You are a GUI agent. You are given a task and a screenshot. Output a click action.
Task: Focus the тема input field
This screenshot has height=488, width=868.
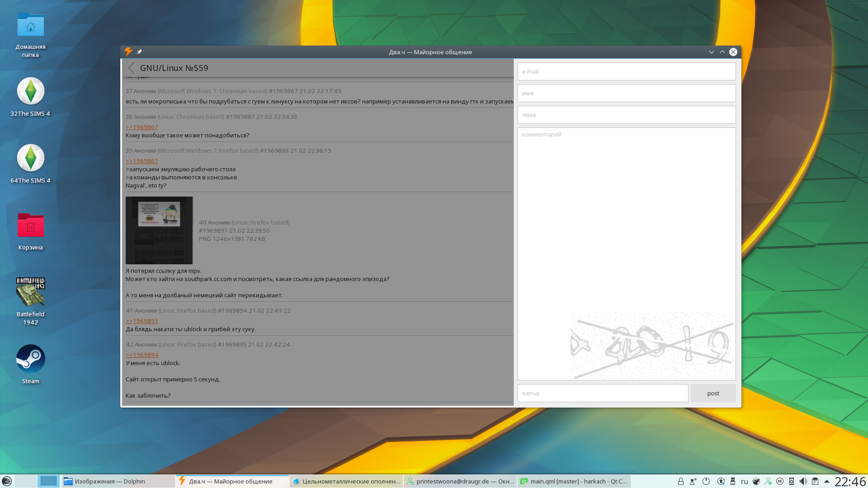pos(627,115)
